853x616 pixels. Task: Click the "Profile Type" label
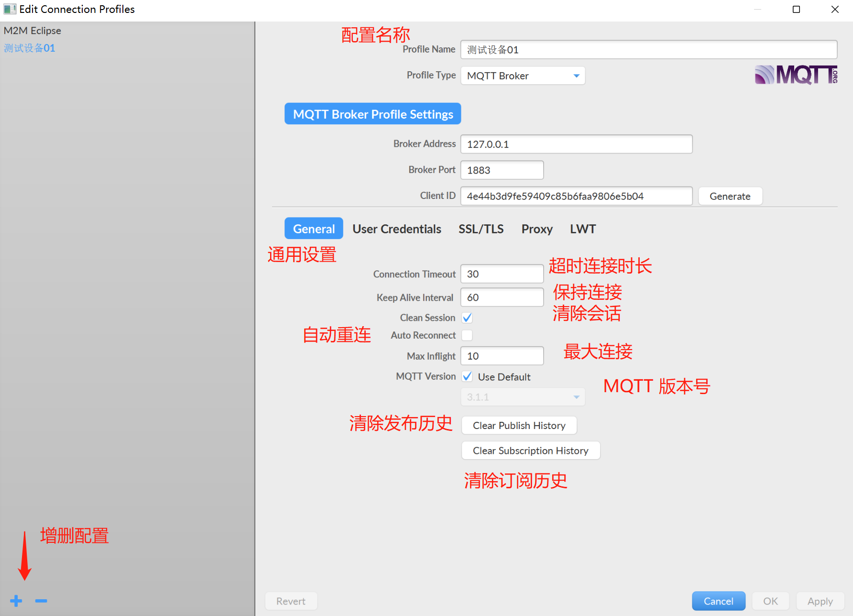pos(431,75)
